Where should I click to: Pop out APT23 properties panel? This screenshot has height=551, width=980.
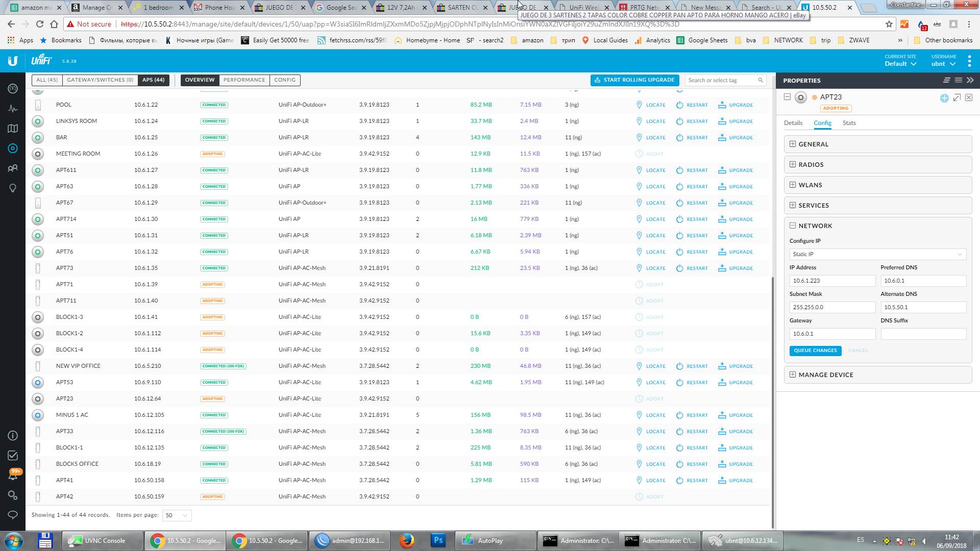(x=957, y=97)
